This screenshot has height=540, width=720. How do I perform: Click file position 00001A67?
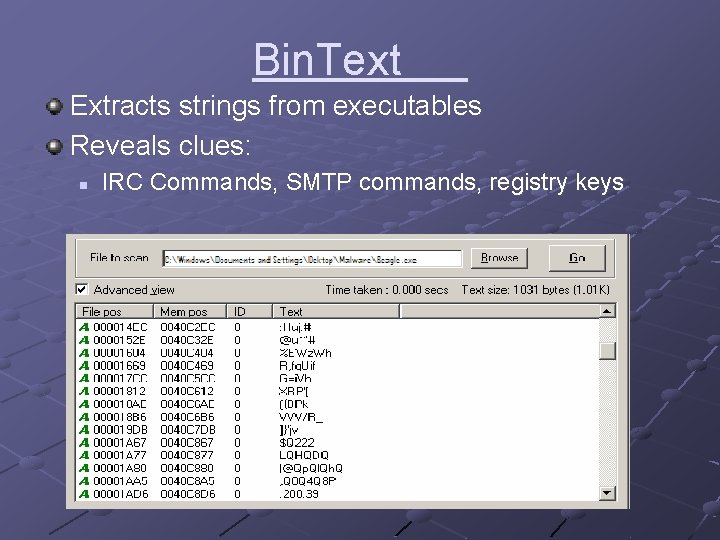(x=119, y=443)
